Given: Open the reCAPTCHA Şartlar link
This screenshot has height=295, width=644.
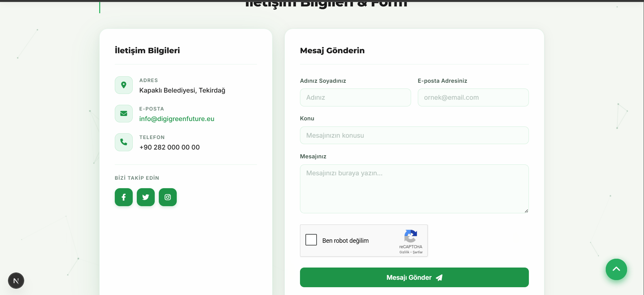Looking at the screenshot, I should coord(417,252).
